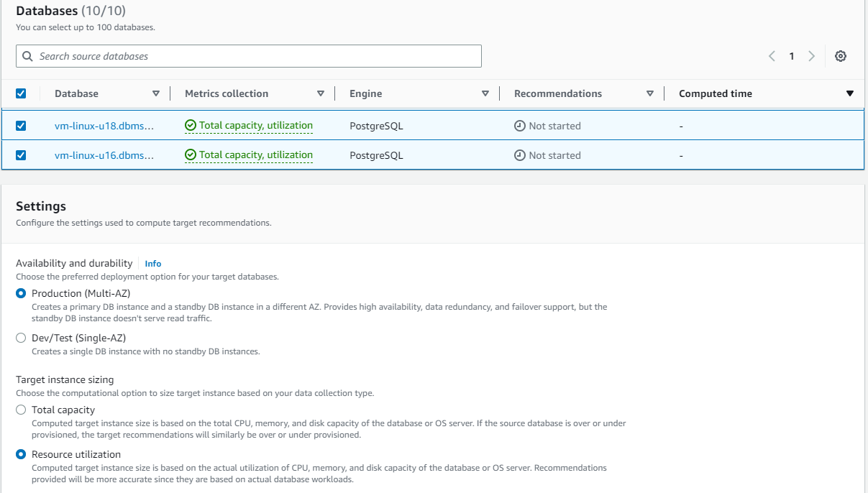Open Info link for Availability and durability
The image size is (868, 493).
click(153, 264)
